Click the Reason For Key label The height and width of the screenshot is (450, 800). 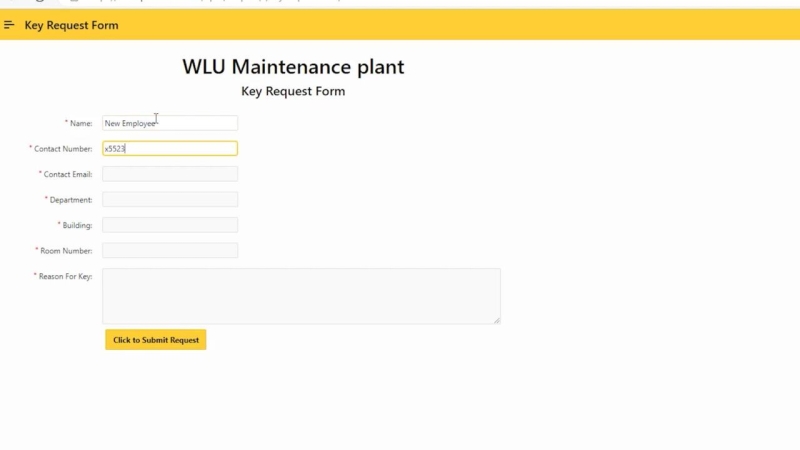pyautogui.click(x=65, y=277)
